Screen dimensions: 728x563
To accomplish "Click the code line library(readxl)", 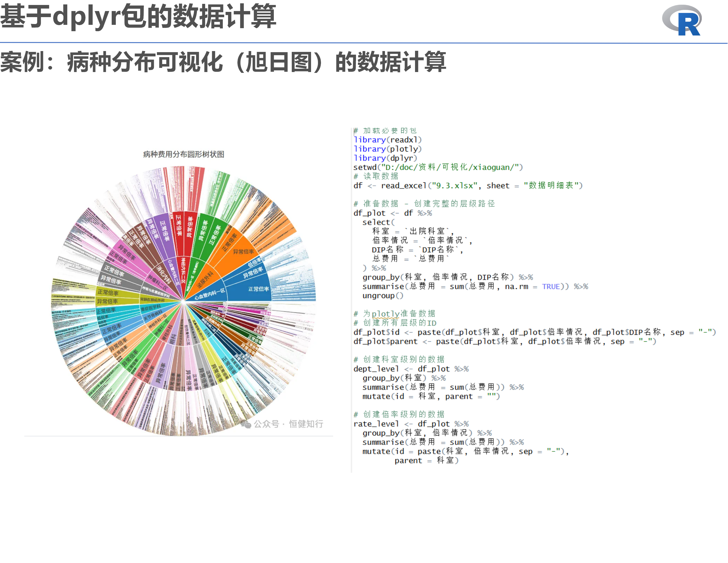I will coord(388,140).
